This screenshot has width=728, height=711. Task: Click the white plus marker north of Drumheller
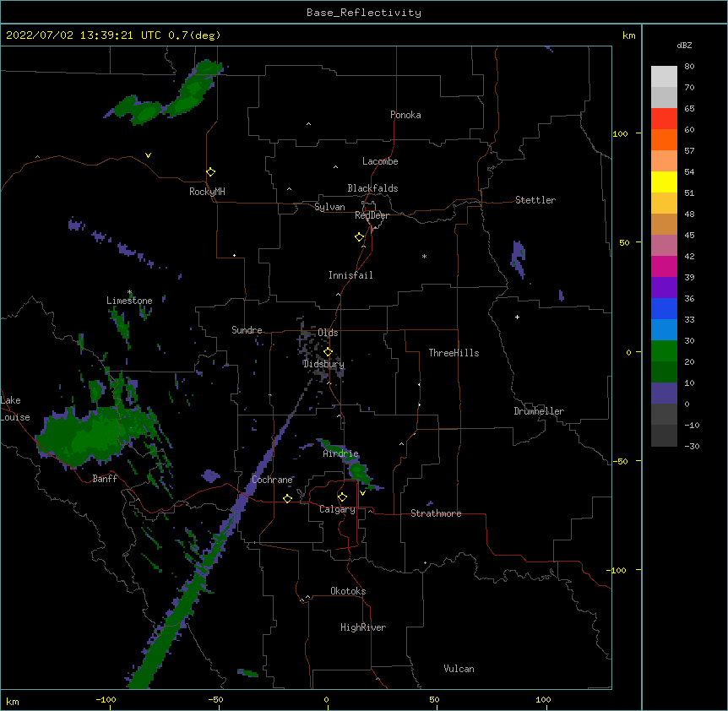[517, 317]
